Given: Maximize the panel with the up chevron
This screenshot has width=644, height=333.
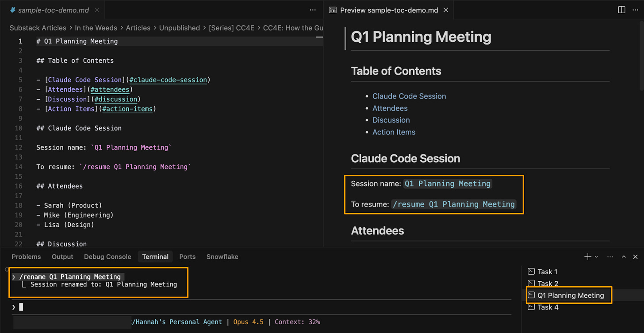Looking at the screenshot, I should (x=624, y=256).
